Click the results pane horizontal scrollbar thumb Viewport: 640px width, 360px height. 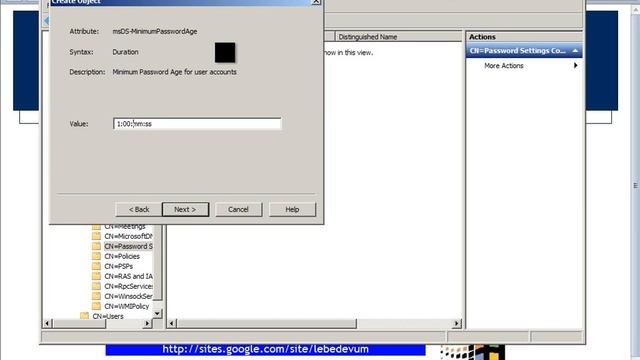pos(267,323)
